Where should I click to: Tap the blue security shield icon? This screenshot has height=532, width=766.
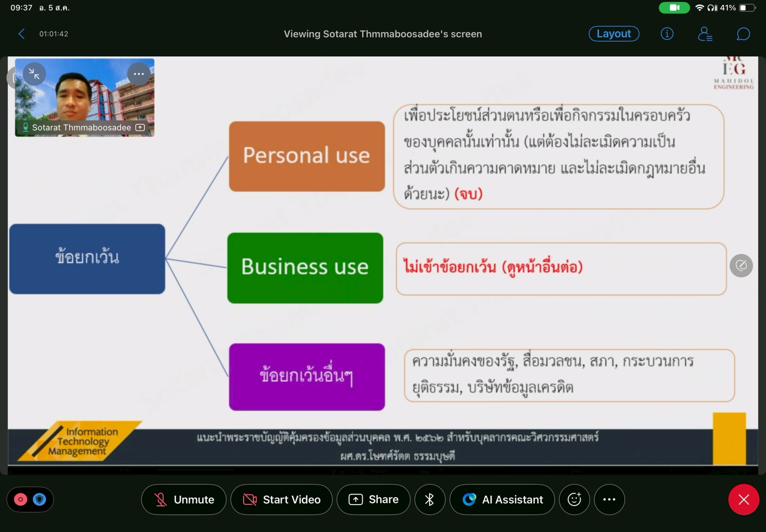[40, 499]
